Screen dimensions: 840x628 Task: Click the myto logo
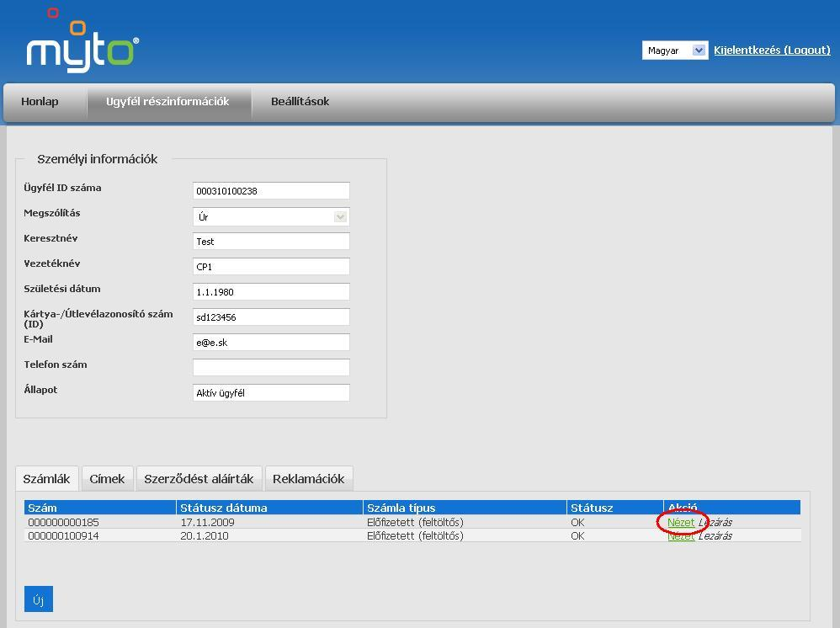point(82,40)
